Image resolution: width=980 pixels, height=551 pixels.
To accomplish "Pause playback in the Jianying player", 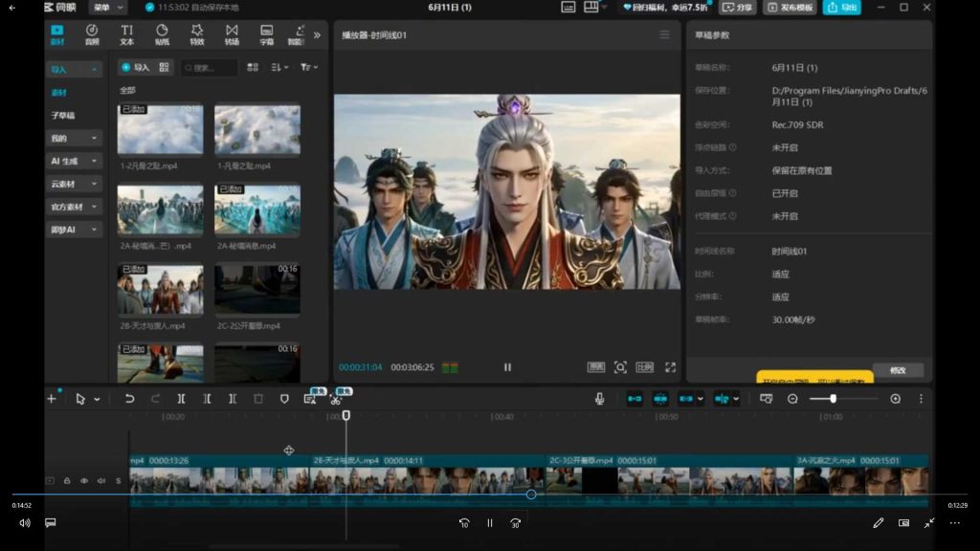I will point(507,367).
